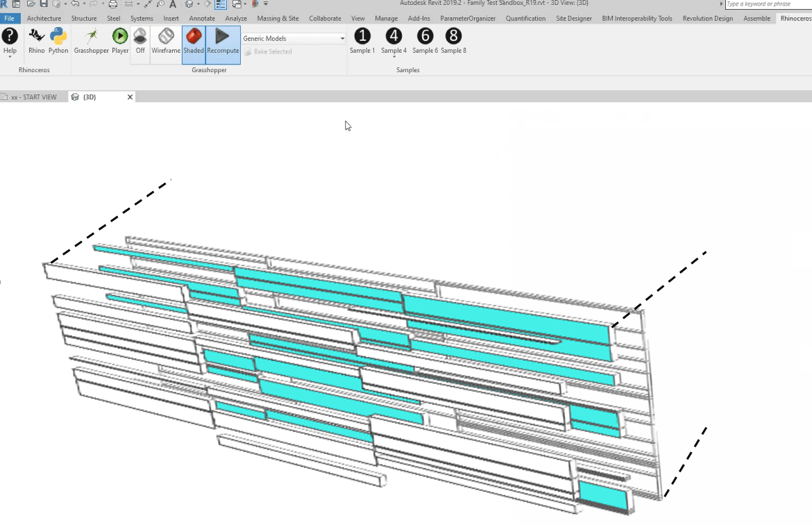Open the Steel ribbon tab

pos(113,18)
